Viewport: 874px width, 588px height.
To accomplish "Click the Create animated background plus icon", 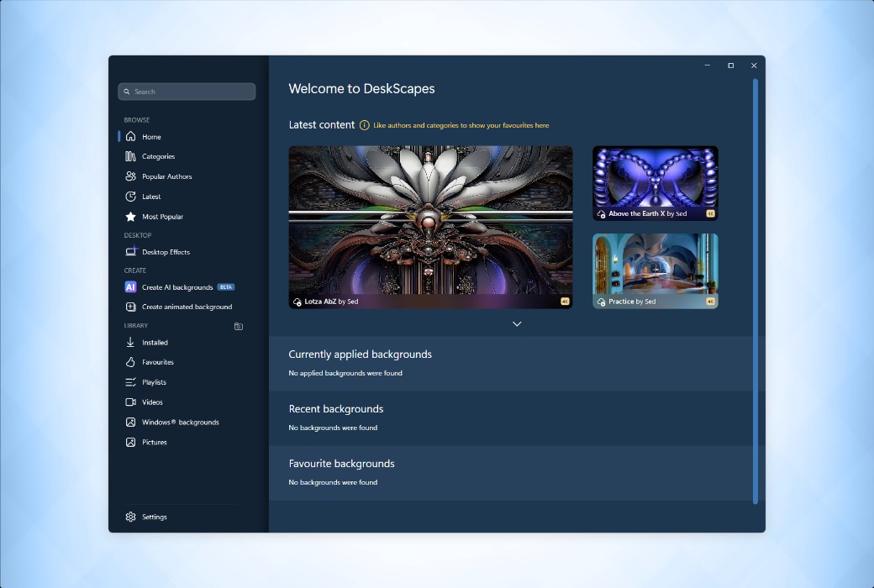I will [x=130, y=307].
